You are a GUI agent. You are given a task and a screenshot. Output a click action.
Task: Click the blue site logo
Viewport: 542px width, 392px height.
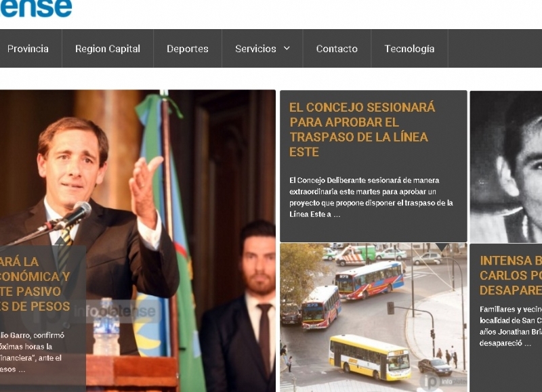pos(36,8)
